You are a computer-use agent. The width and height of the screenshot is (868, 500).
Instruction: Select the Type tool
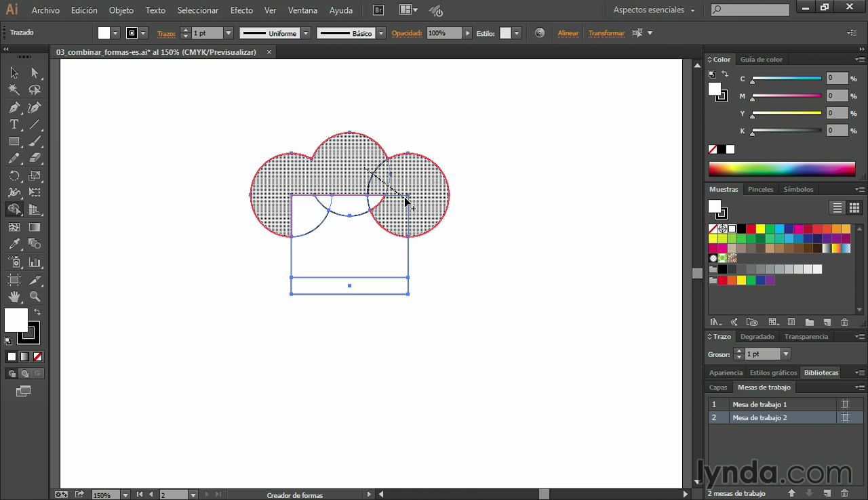pyautogui.click(x=14, y=125)
